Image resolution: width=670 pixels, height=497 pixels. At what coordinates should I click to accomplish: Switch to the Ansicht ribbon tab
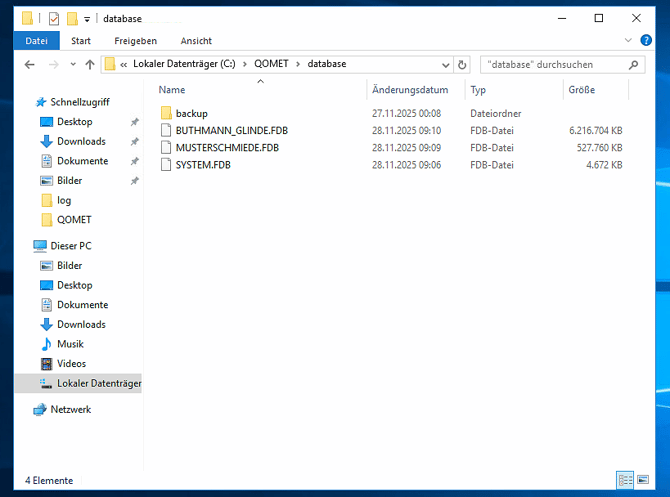196,41
